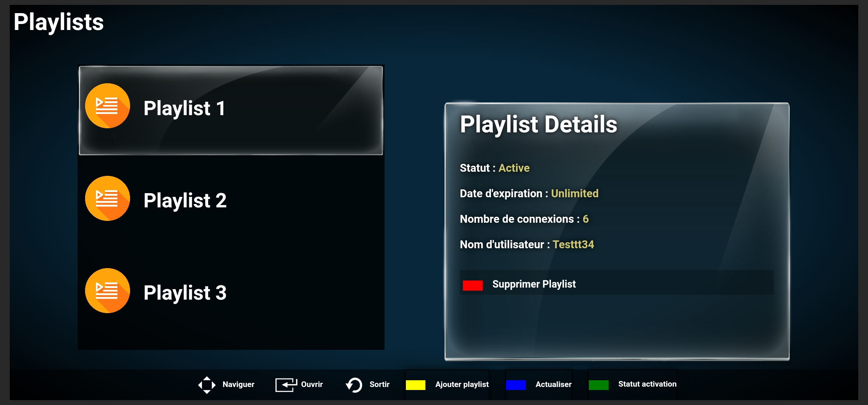Click the Sortir back-arrow icon

pos(354,384)
